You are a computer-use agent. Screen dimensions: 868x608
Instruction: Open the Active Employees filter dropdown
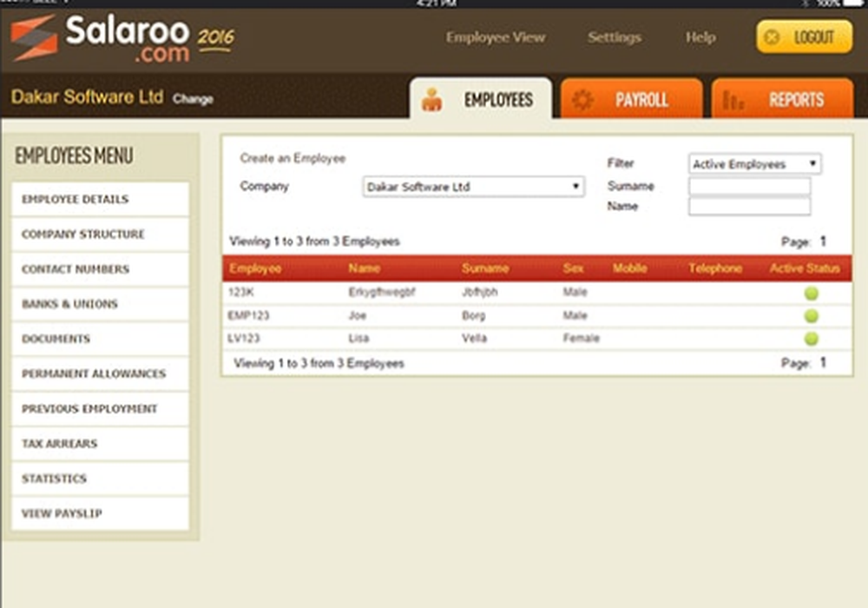[x=753, y=163]
